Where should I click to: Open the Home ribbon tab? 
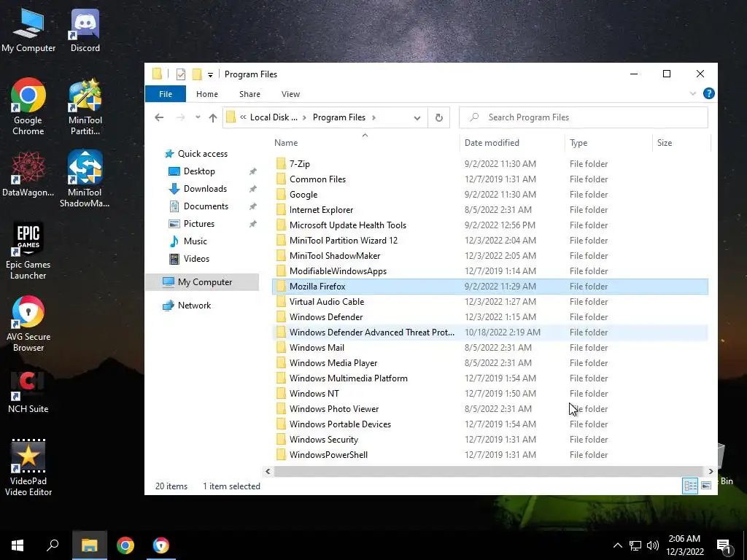click(206, 94)
